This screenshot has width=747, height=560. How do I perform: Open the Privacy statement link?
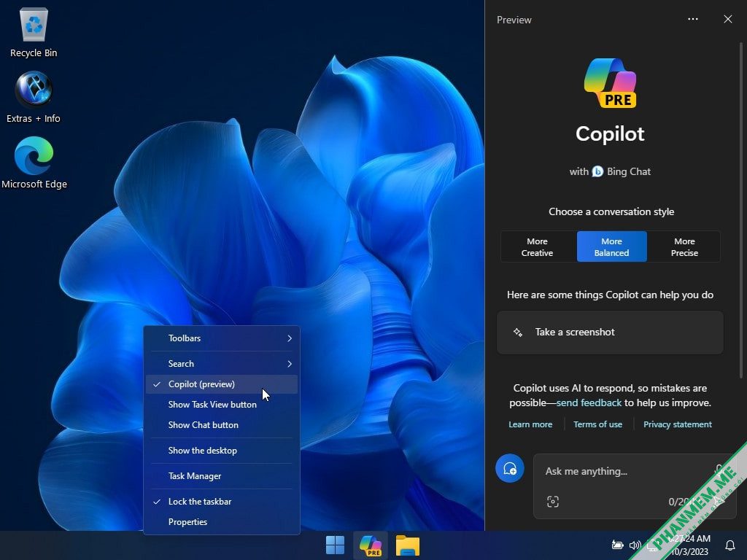coord(678,424)
